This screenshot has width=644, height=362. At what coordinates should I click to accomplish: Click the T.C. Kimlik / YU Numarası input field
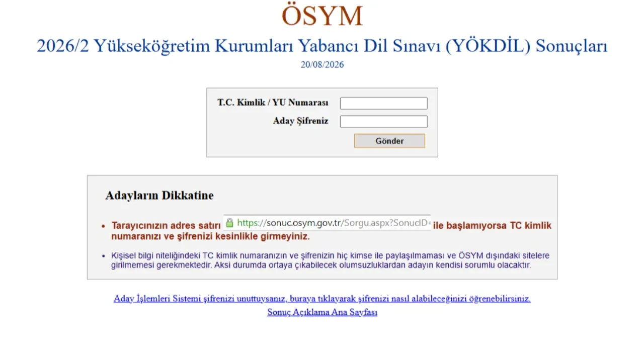pos(383,103)
